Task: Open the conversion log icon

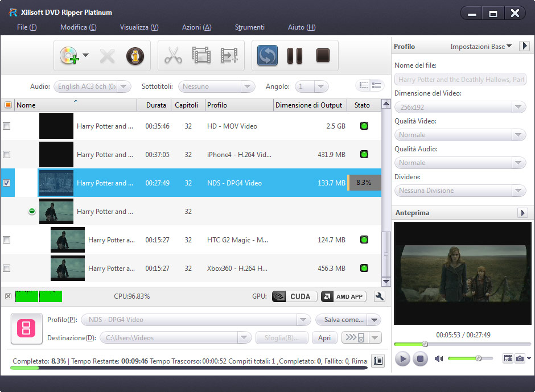Action: point(378,361)
